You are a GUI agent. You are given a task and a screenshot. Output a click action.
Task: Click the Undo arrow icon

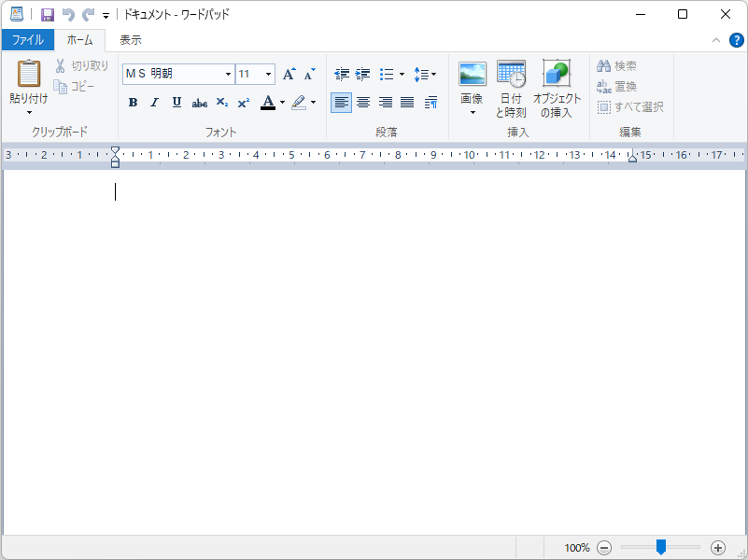pyautogui.click(x=68, y=15)
